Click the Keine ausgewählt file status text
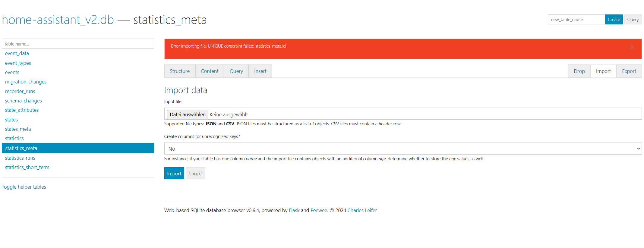Image resolution: width=644 pixels, height=248 pixels. coord(229,115)
